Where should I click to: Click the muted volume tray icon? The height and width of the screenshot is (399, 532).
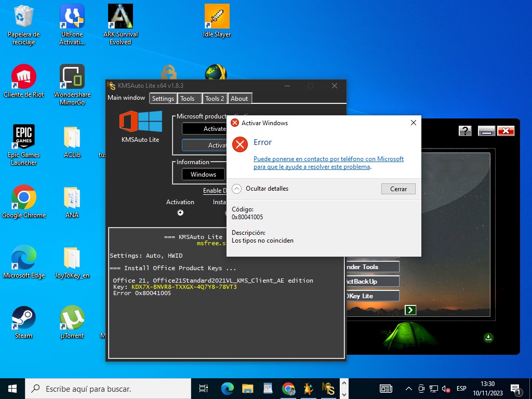[x=446, y=389]
